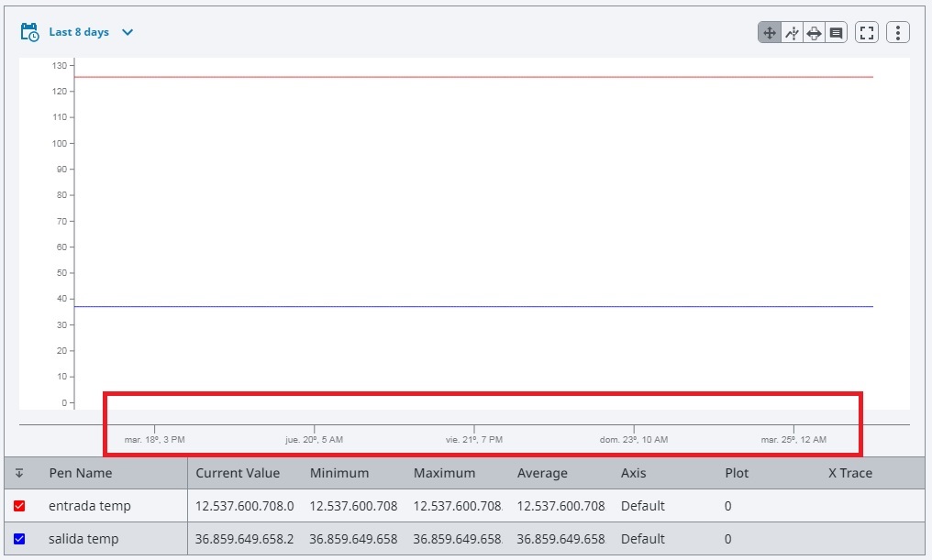Image resolution: width=932 pixels, height=560 pixels.
Task: Click the 130 y-axis tick label
Action: 60,65
